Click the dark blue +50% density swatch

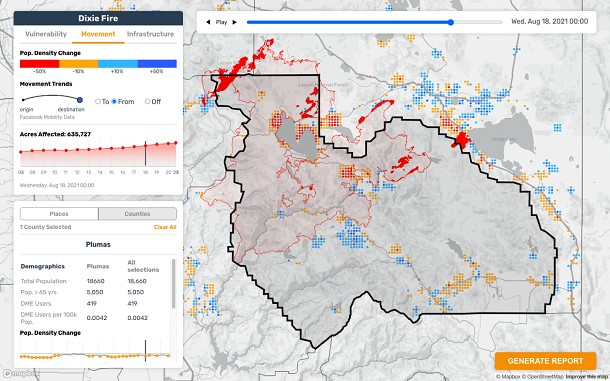[157, 64]
